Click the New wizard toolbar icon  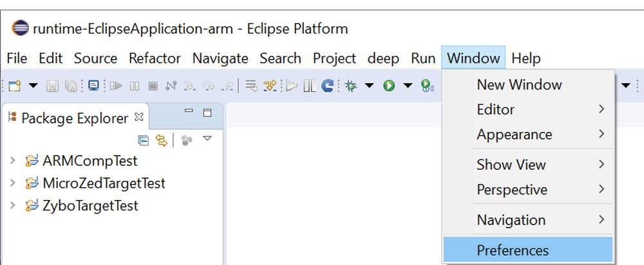pyautogui.click(x=14, y=85)
